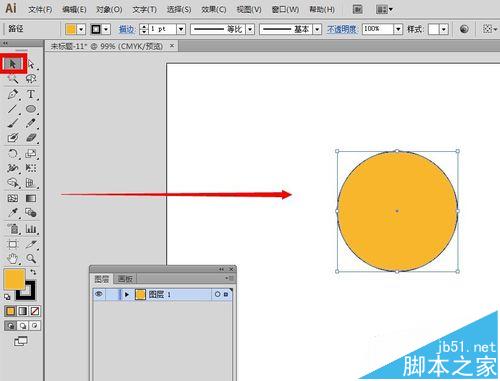Image resolution: width=500 pixels, height=381 pixels.
Task: Toggle visibility eye of 图层 1
Action: point(99,294)
